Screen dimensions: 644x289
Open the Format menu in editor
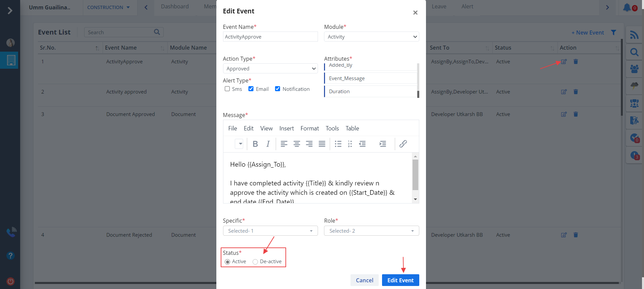point(310,128)
